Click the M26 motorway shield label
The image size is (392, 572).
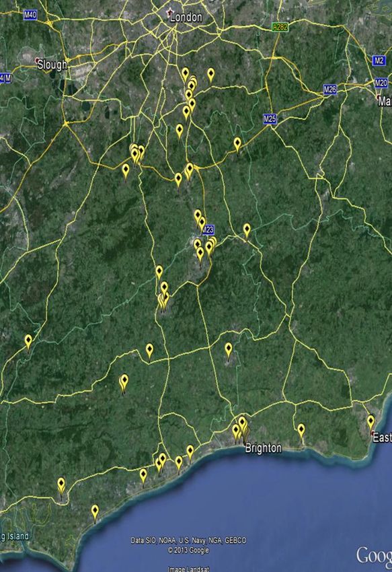330,90
